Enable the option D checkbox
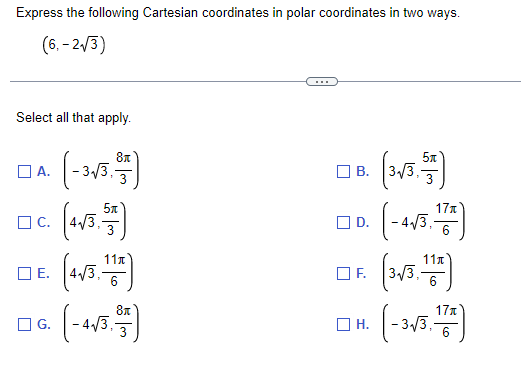 click(343, 222)
